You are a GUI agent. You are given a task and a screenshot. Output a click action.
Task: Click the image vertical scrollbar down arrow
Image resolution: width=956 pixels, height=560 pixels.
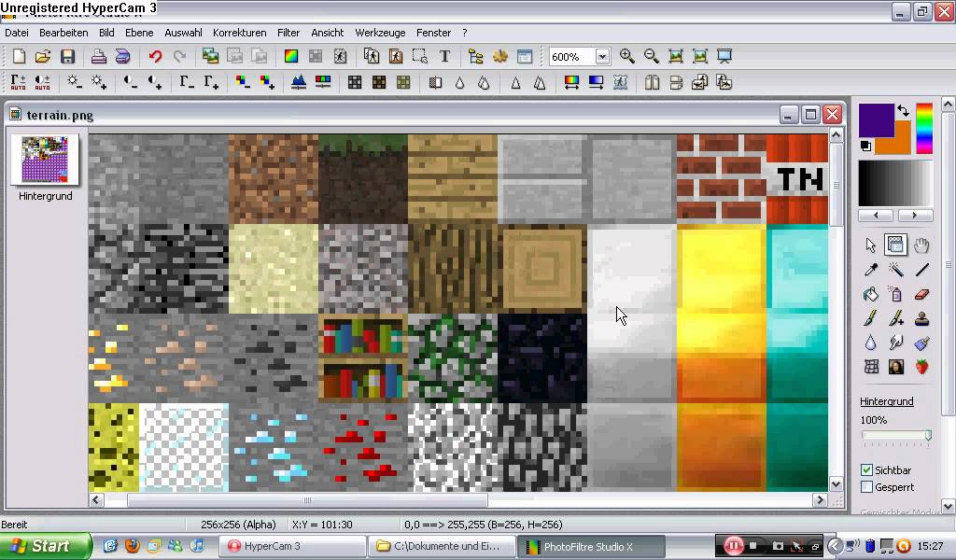836,484
